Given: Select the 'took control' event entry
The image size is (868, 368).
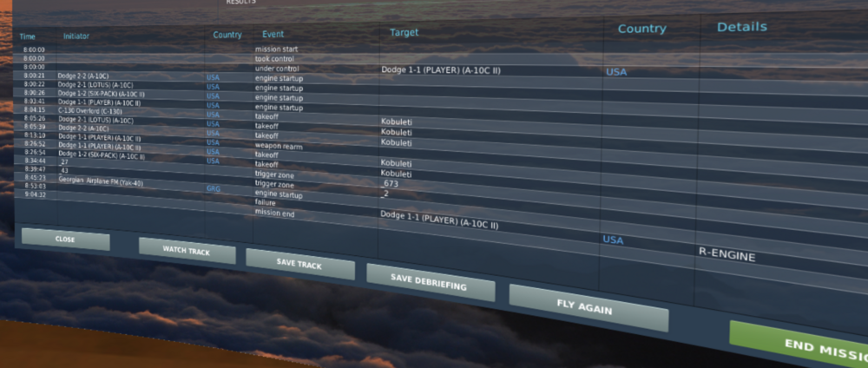Looking at the screenshot, I should pyautogui.click(x=274, y=59).
